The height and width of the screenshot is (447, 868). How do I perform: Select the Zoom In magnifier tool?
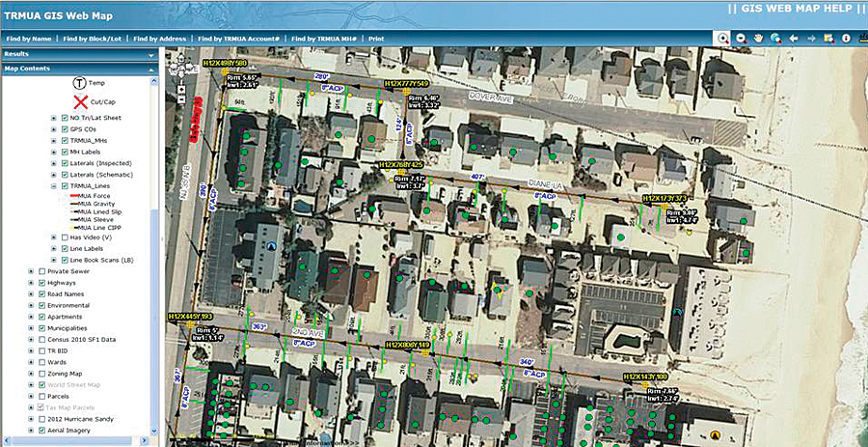click(x=723, y=39)
